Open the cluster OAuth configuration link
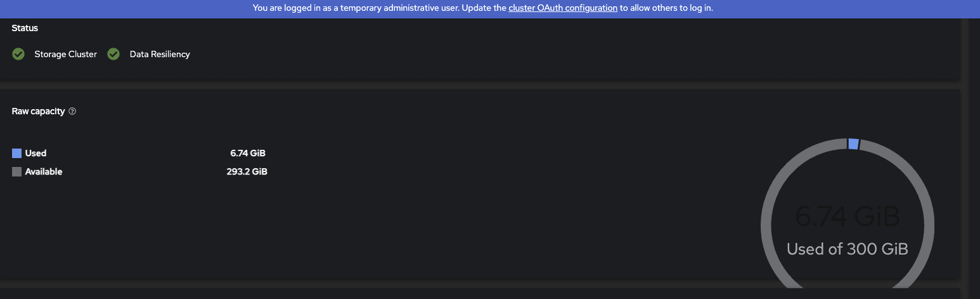The width and height of the screenshot is (980, 299). click(562, 8)
